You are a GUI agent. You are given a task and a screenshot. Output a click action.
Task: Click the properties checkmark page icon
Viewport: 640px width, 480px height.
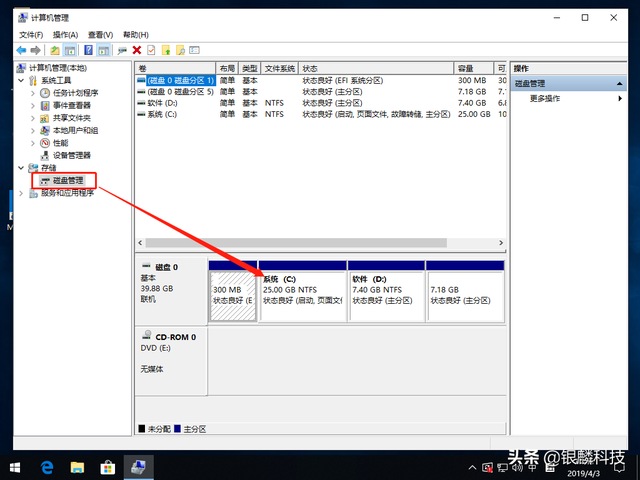(x=151, y=50)
